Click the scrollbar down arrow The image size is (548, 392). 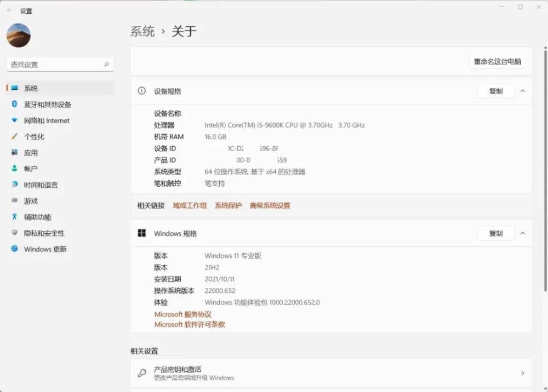[545, 388]
